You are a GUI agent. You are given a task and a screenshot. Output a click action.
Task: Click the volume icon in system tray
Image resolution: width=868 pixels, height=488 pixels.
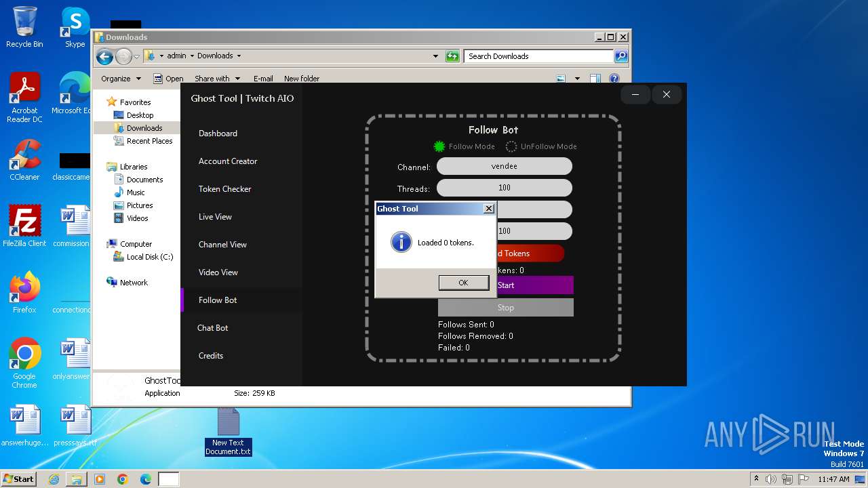[x=771, y=479]
